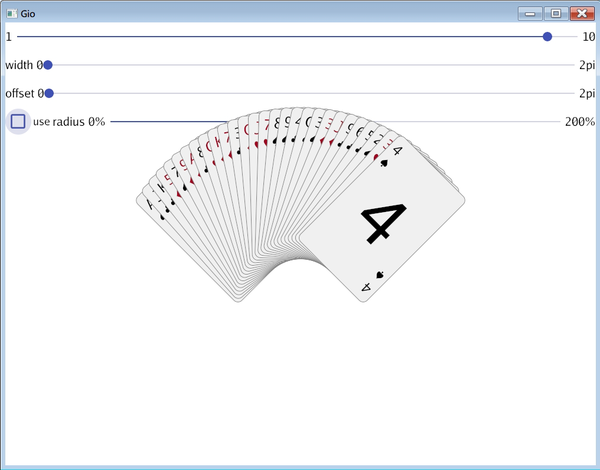Click the offset slider handle
Viewport: 600px width, 470px height.
(48, 93)
